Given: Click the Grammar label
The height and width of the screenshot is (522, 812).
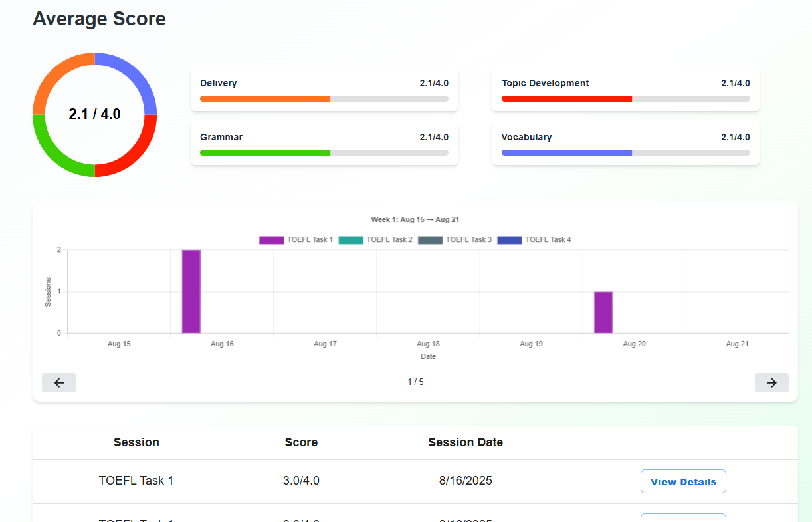Looking at the screenshot, I should (x=221, y=137).
